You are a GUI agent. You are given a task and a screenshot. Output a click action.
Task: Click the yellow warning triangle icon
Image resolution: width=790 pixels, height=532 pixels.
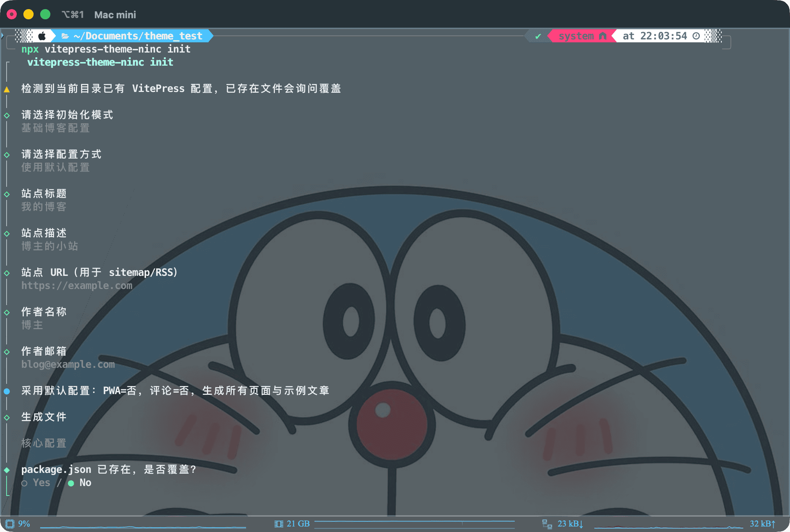tap(7, 89)
